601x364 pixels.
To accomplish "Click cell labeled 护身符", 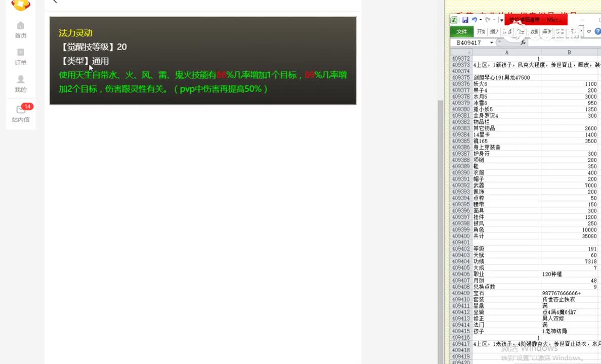I will [506, 154].
